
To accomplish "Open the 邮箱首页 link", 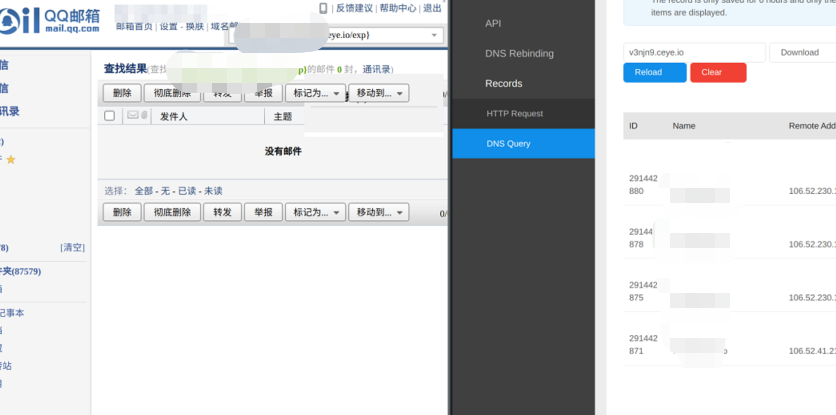I will [x=134, y=27].
